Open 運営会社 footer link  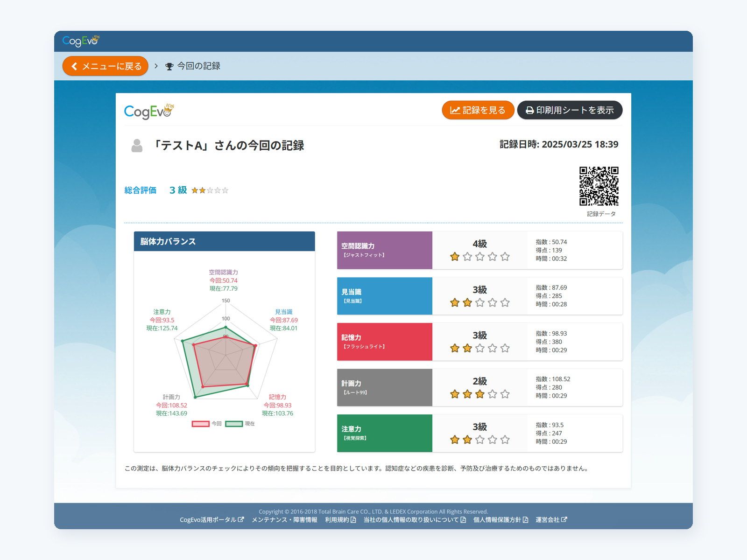point(551,520)
